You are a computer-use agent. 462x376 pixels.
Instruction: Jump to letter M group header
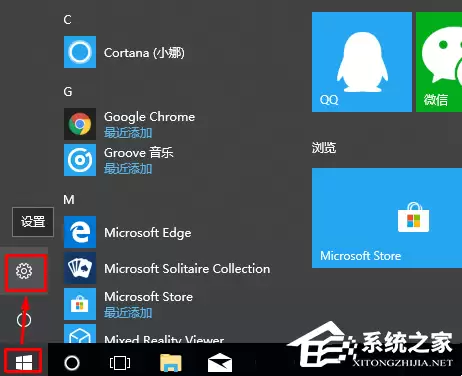pyautogui.click(x=69, y=199)
